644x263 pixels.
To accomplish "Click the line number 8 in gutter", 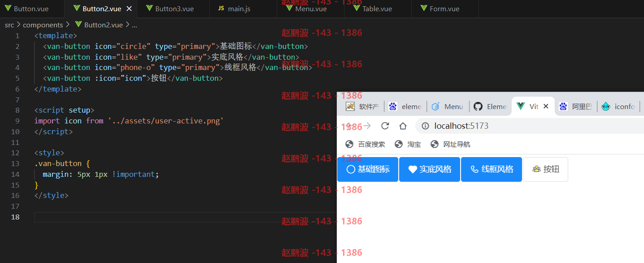I will point(17,110).
